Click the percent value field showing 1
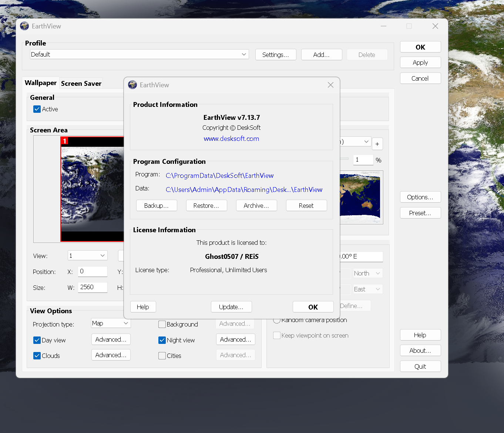Screen dimensions: 504x433 (x=363, y=160)
